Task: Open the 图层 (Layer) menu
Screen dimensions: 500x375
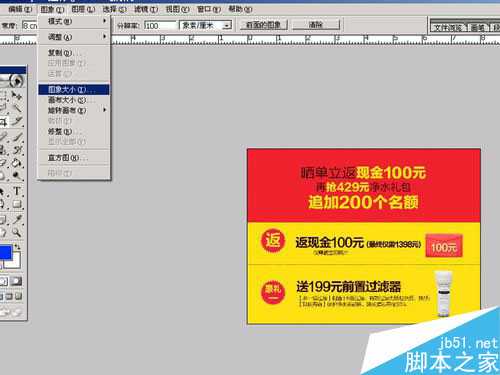Action: 83,9
